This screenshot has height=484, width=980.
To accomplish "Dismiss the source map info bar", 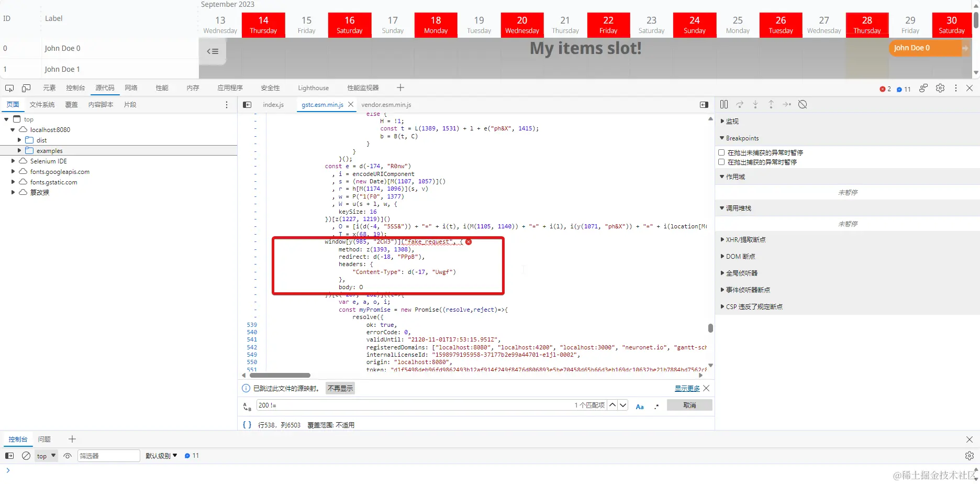I will [706, 388].
